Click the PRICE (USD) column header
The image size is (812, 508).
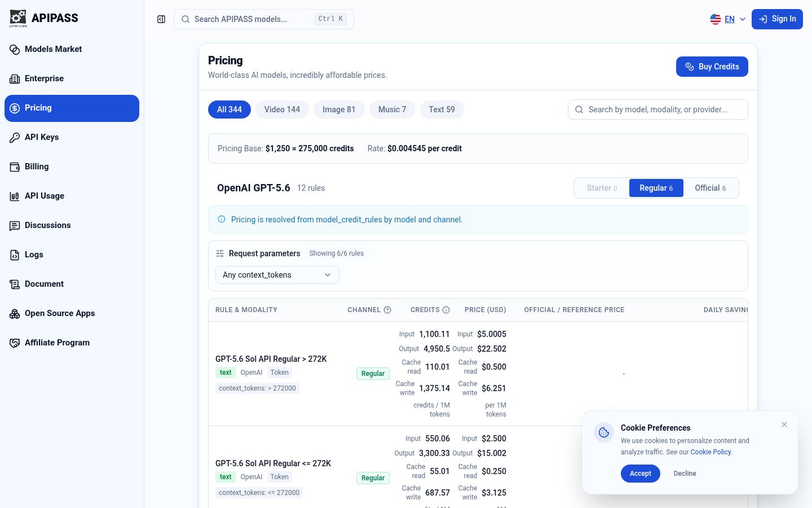(486, 310)
